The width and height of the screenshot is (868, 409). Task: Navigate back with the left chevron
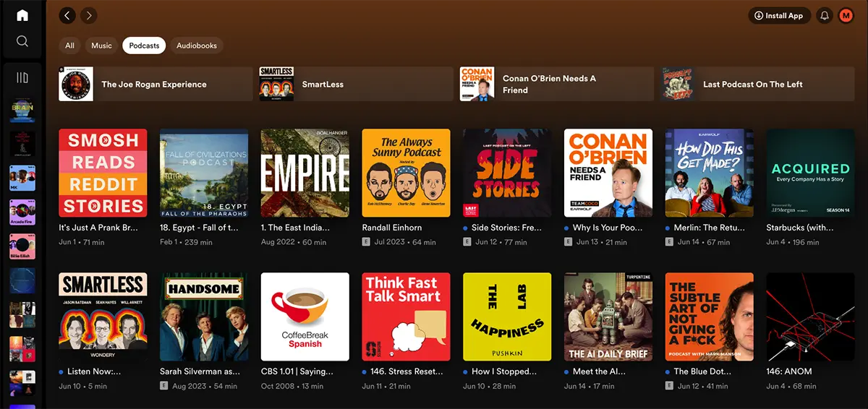tap(67, 15)
